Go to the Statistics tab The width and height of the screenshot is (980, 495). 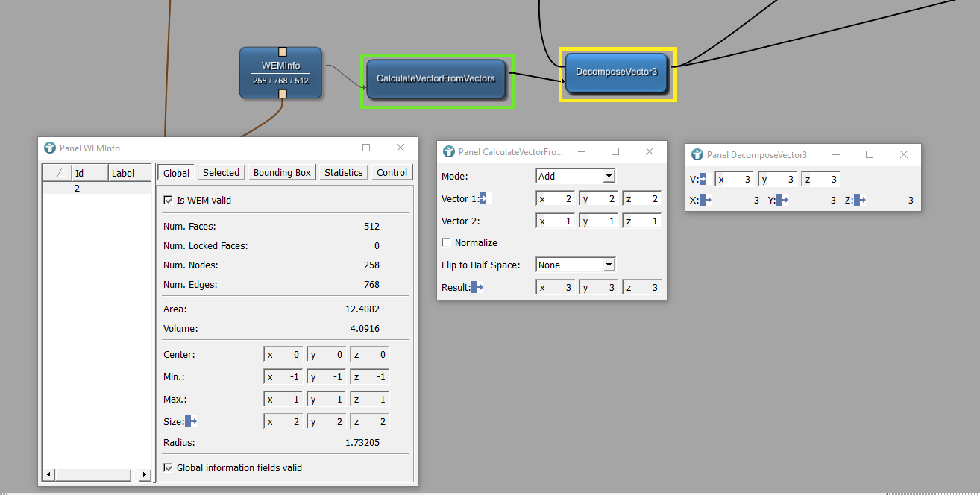click(x=343, y=173)
